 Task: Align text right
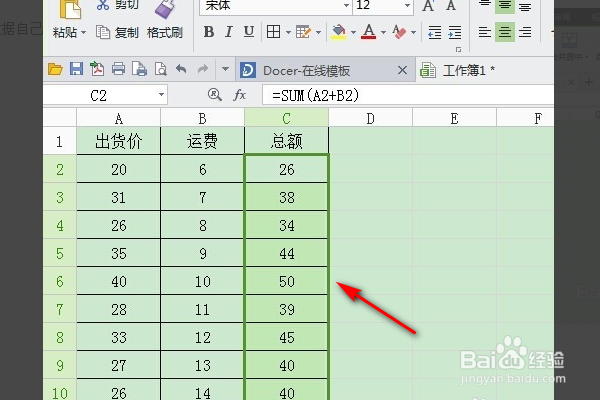(x=525, y=32)
